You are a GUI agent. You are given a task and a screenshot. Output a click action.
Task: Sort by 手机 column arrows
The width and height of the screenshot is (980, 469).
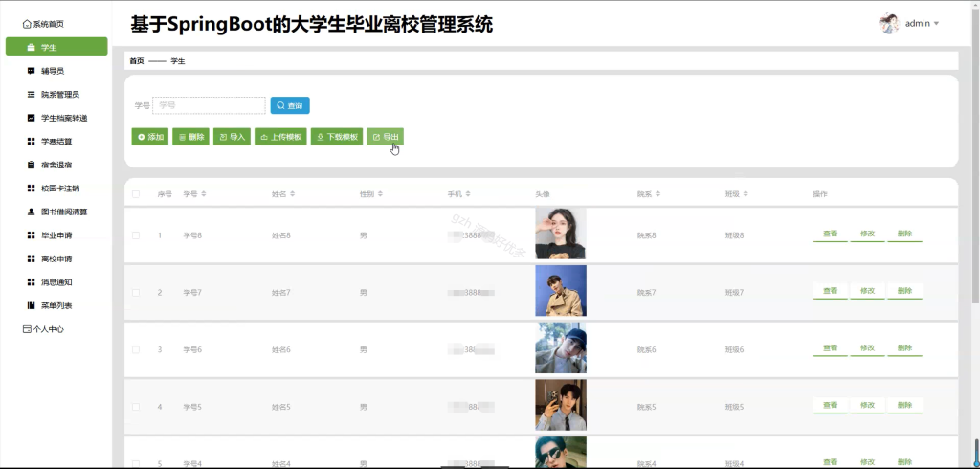467,194
